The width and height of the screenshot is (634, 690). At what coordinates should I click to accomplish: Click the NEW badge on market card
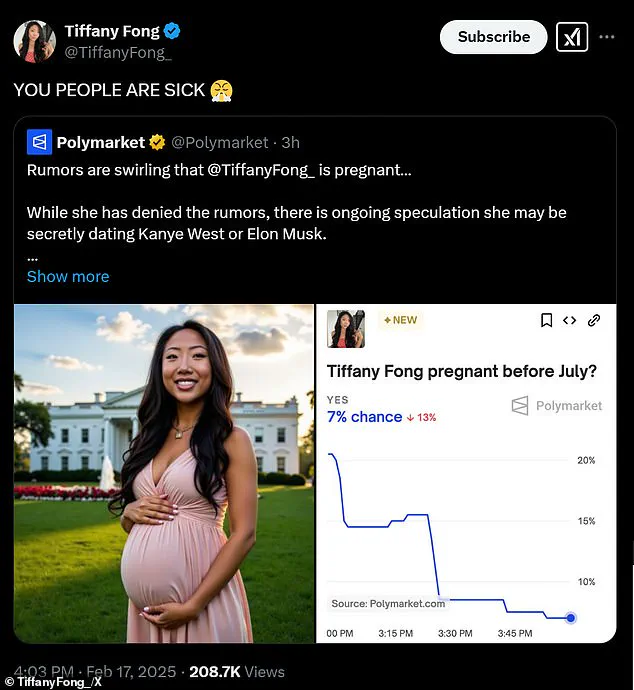[400, 320]
